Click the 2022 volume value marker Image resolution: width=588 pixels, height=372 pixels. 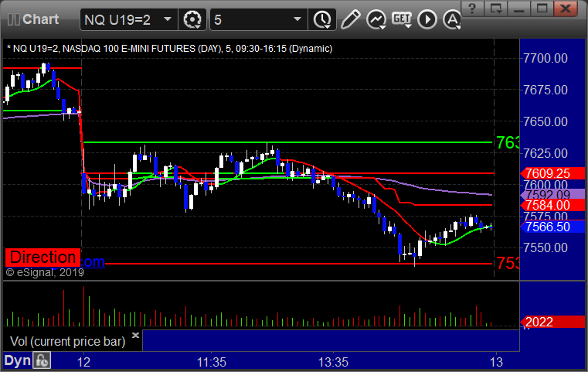point(552,322)
